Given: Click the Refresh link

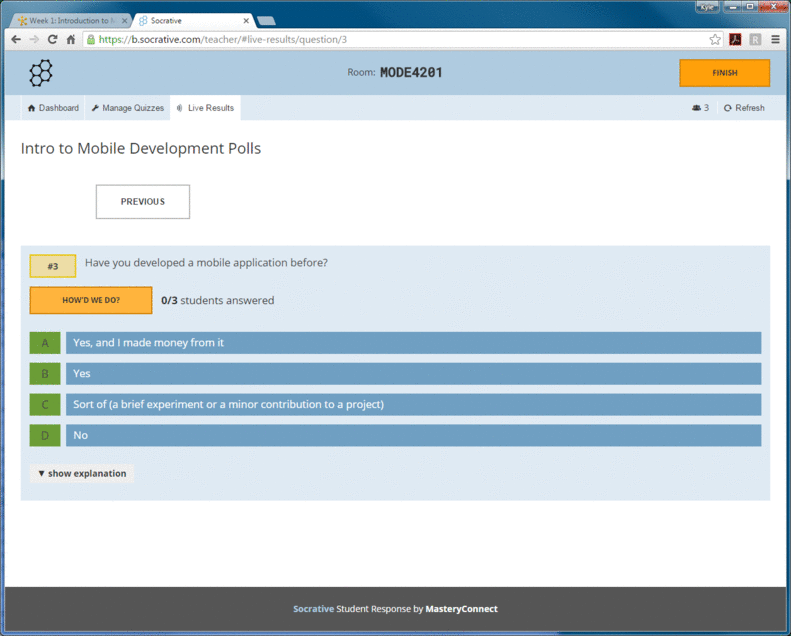Looking at the screenshot, I should coord(744,108).
